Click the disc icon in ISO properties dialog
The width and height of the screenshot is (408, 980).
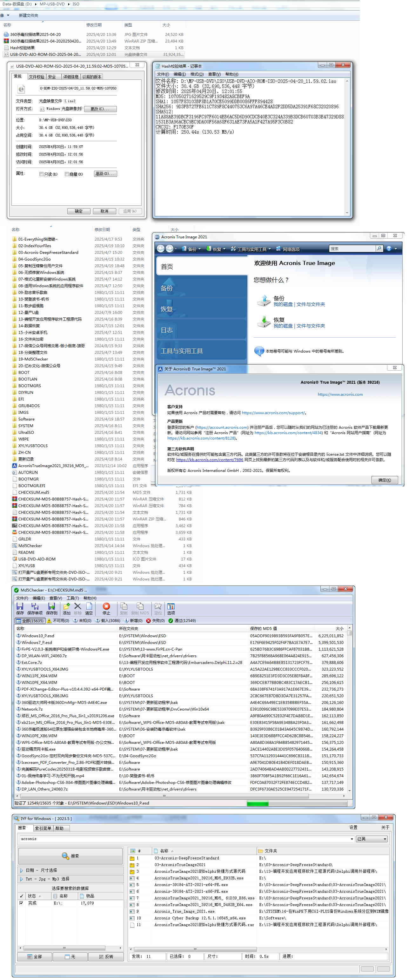pyautogui.click(x=21, y=89)
